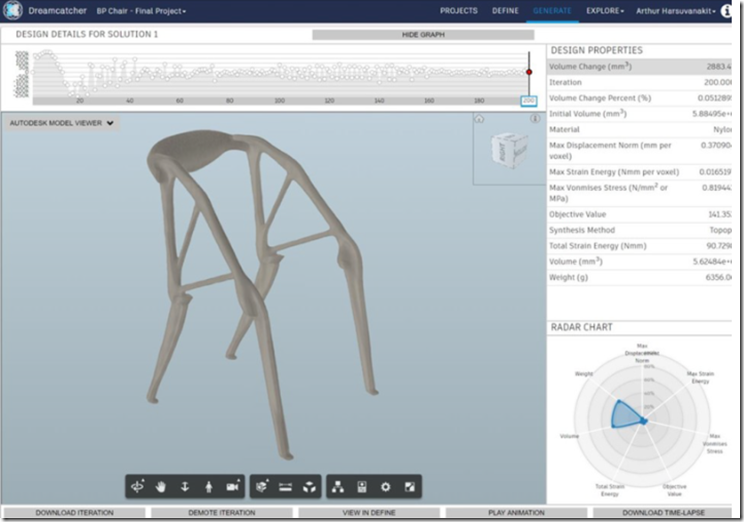Click the Weight axis label on radar chart
Viewport: 744px width, 522px height.
[x=584, y=374]
